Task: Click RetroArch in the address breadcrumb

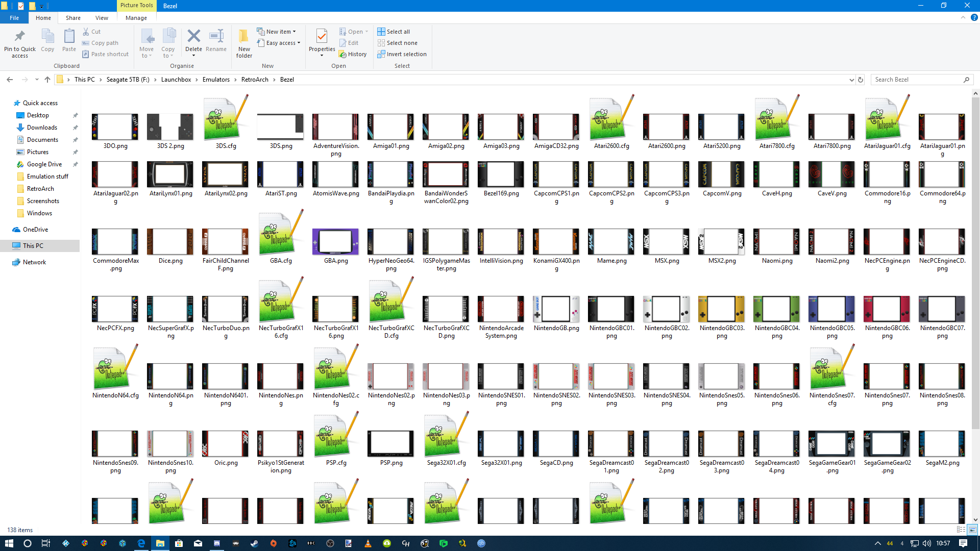Action: tap(255, 80)
